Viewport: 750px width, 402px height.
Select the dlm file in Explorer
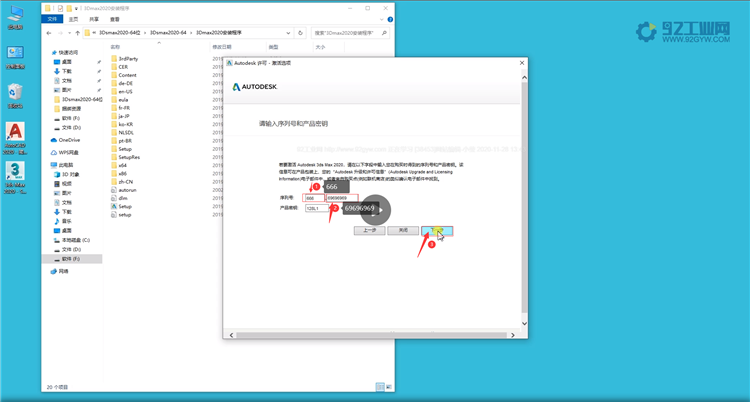tap(119, 198)
